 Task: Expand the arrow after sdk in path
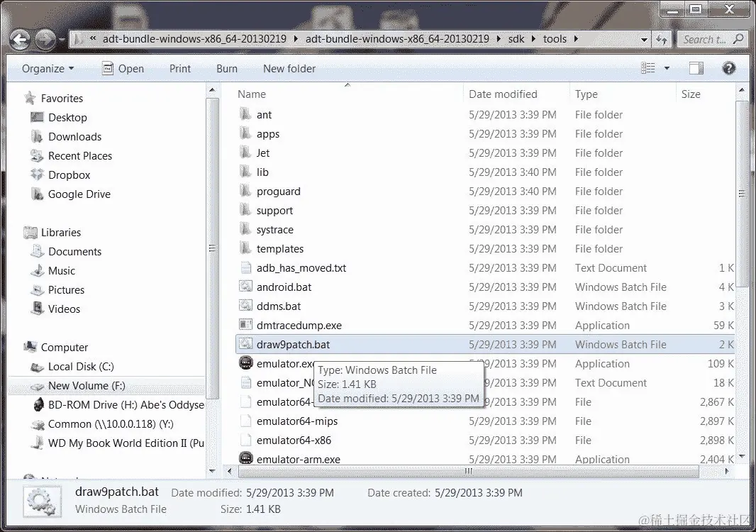click(534, 39)
